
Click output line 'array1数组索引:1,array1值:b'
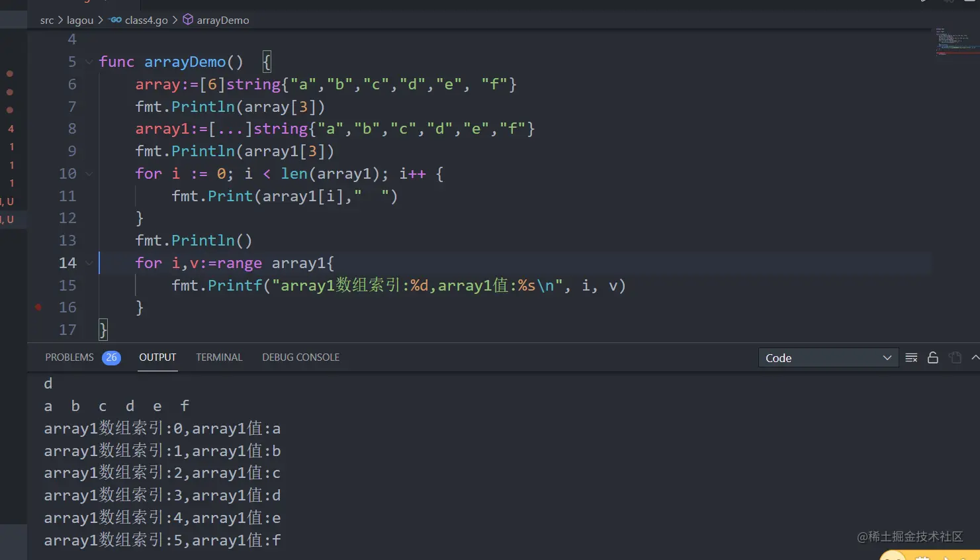click(162, 451)
